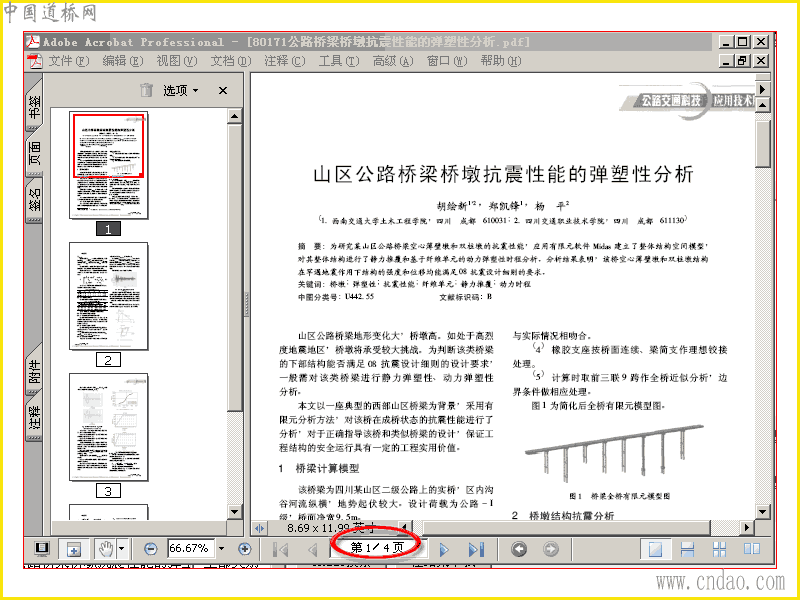Click the zoom out minus icon
Screen dimensions: 800x600
point(151,549)
